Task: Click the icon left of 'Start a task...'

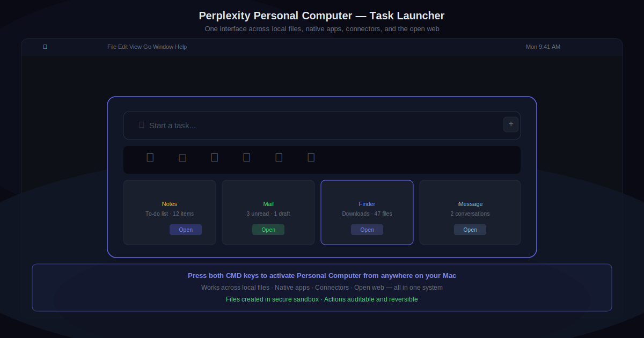Action: pyautogui.click(x=141, y=125)
